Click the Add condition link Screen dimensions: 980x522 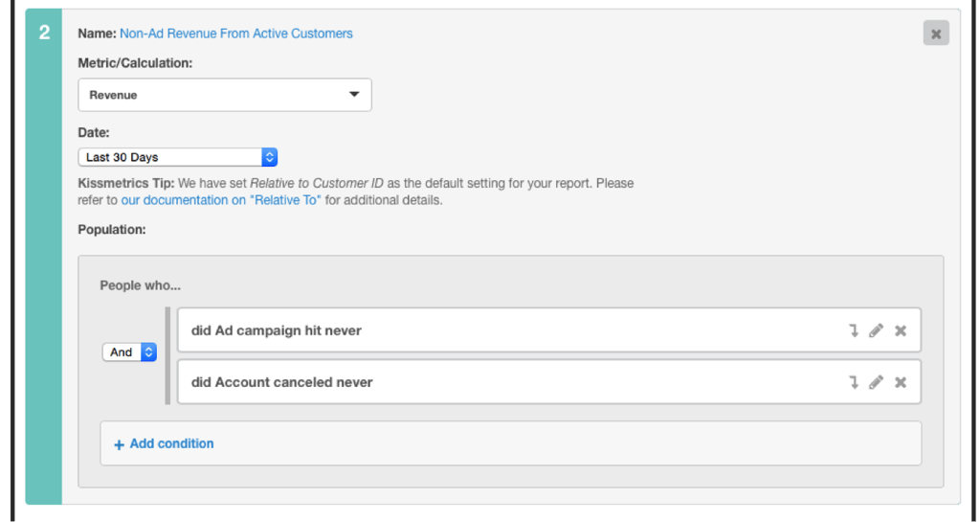(172, 443)
